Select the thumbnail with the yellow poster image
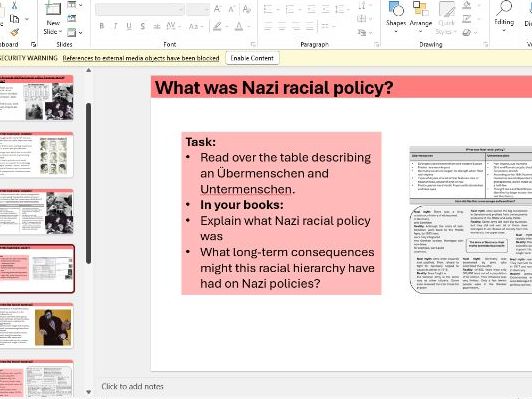 pos(36,326)
